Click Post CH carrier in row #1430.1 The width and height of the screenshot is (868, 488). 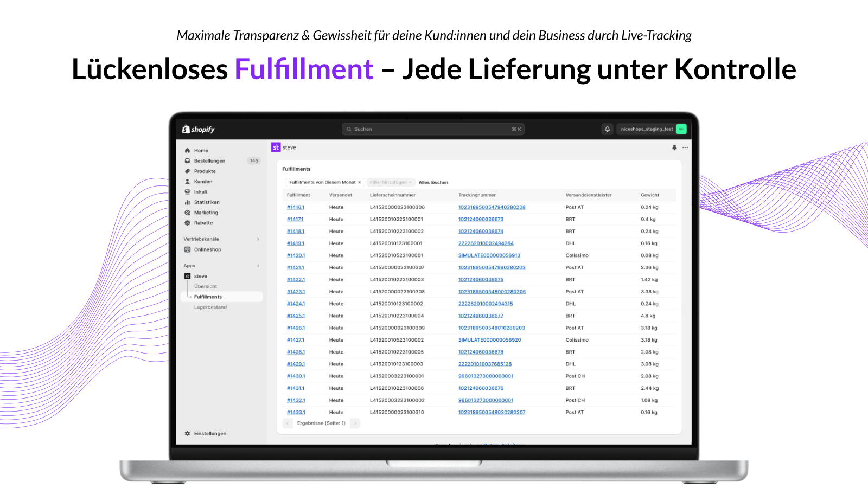(576, 376)
